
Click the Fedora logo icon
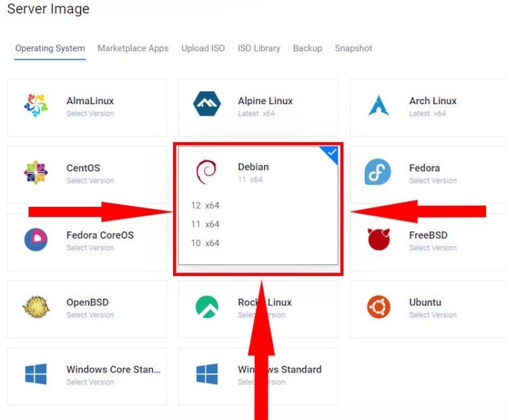coord(378,172)
